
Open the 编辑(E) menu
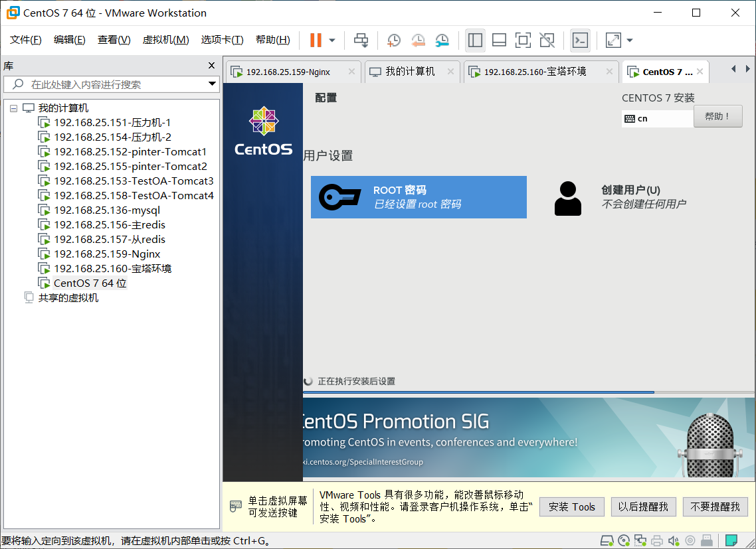70,40
